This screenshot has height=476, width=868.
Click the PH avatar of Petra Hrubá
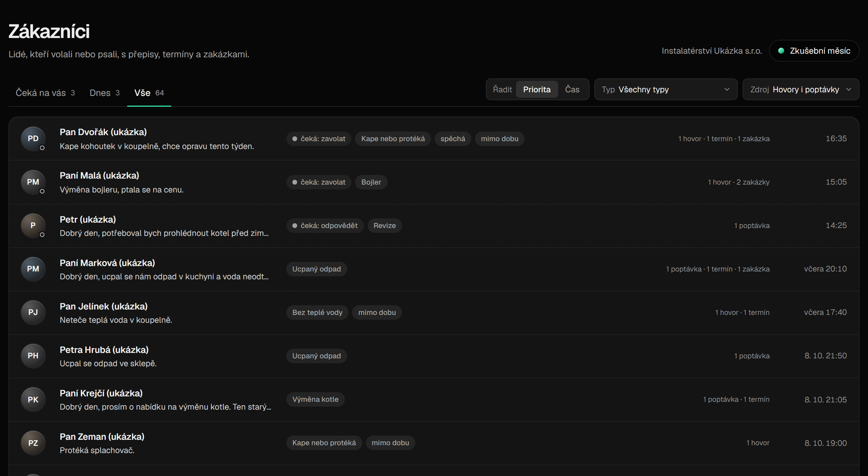33,356
